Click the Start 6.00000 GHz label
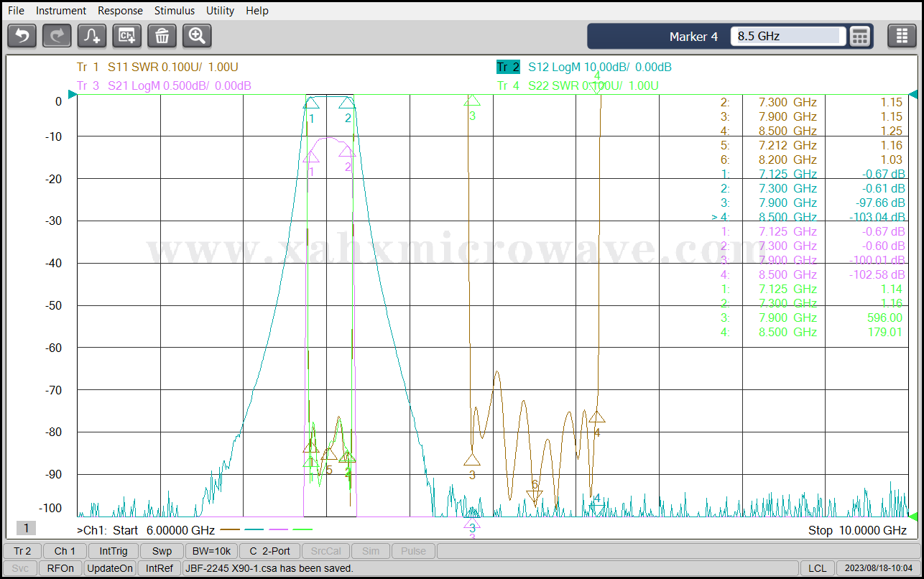This screenshot has width=924, height=579. tap(162, 530)
